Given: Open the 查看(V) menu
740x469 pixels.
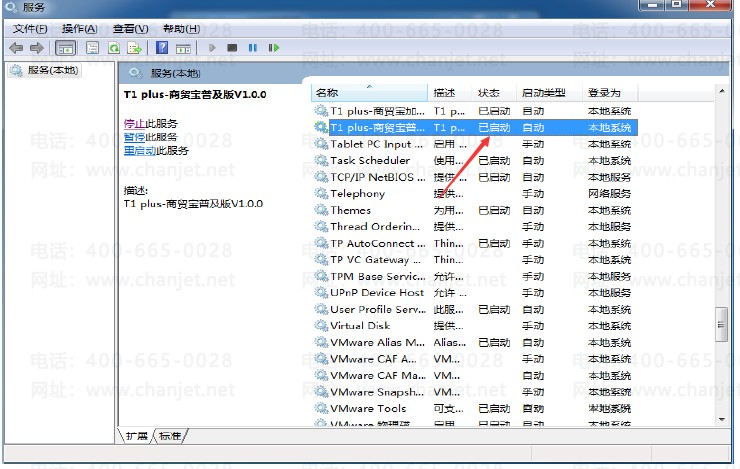Looking at the screenshot, I should point(131,29).
